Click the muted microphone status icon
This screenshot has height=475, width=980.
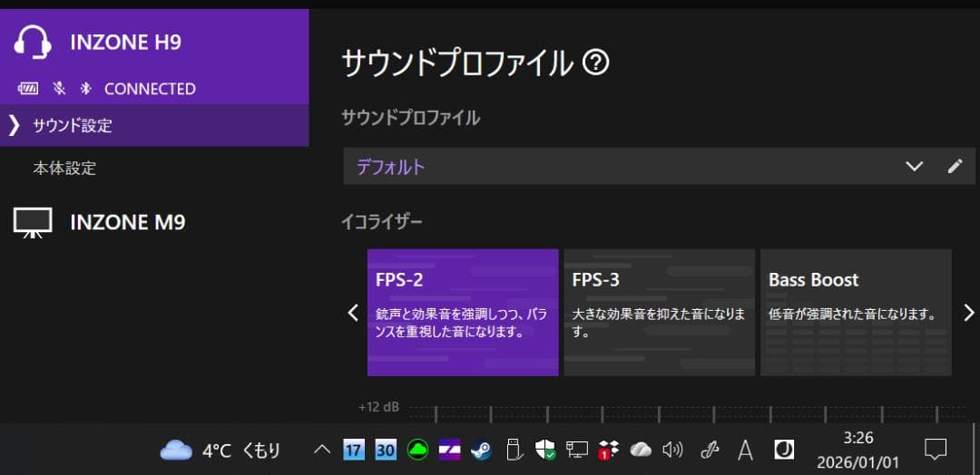tap(59, 89)
